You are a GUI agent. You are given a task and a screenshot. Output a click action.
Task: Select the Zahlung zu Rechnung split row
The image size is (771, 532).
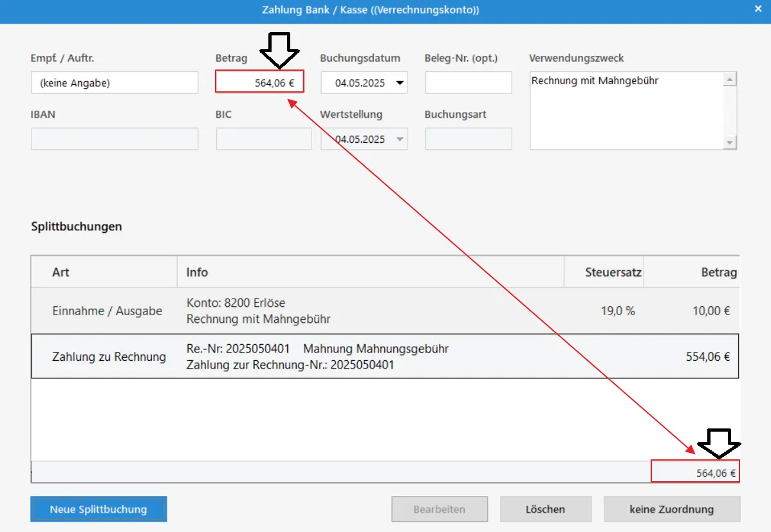[385, 356]
